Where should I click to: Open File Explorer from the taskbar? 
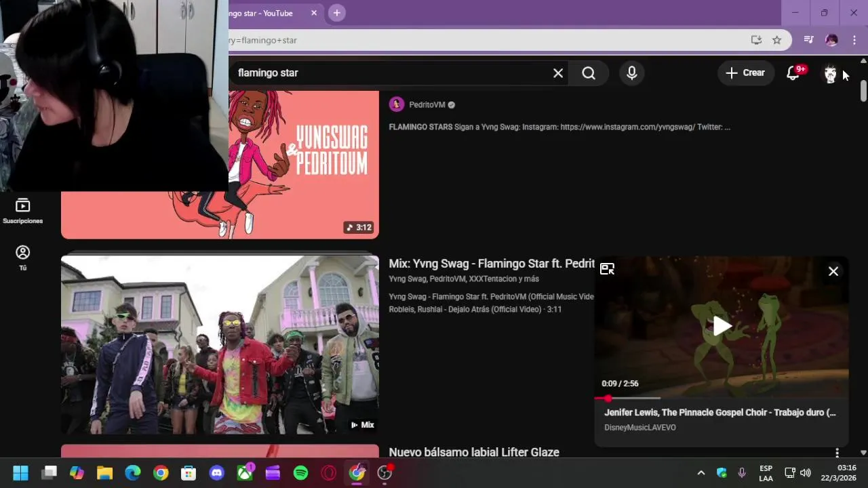click(x=104, y=473)
